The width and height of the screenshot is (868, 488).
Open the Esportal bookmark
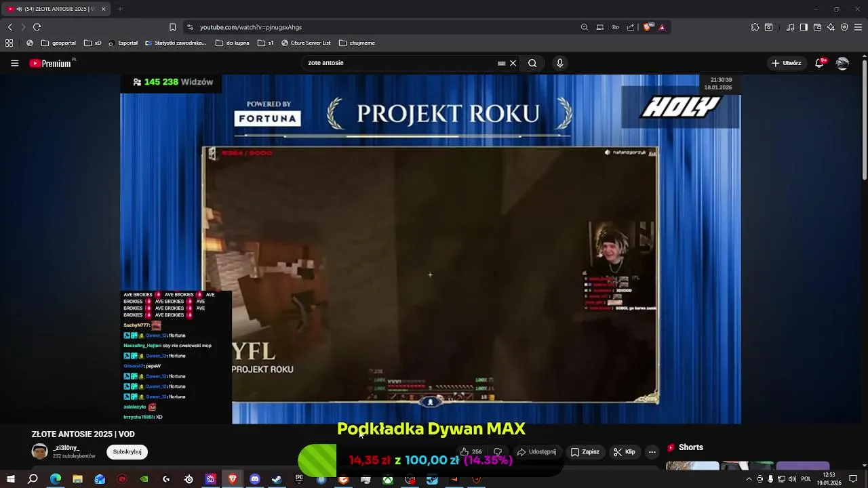123,43
